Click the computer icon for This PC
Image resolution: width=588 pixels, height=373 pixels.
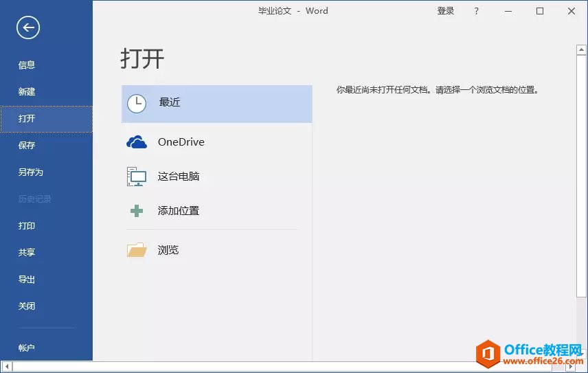pos(137,177)
